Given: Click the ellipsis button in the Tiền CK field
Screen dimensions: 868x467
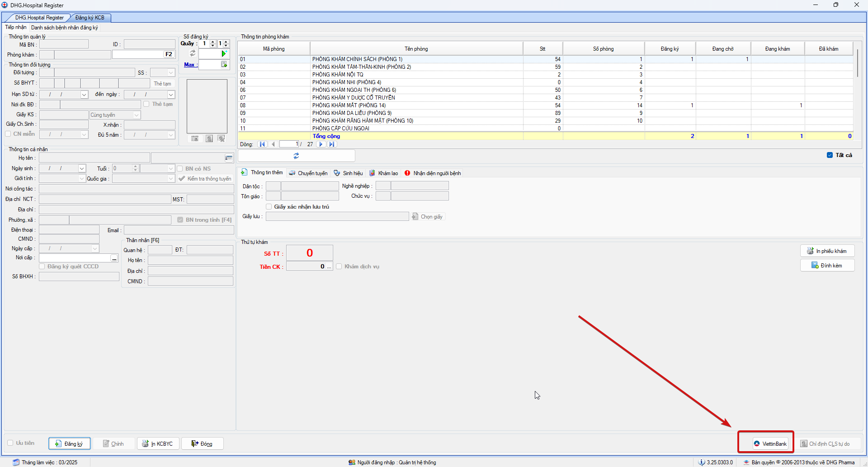Looking at the screenshot, I should (329, 267).
